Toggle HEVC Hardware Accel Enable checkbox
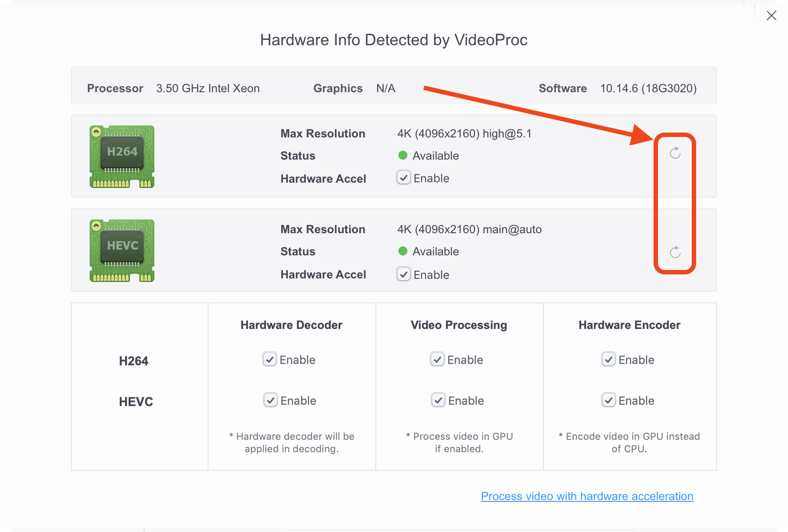 404,274
